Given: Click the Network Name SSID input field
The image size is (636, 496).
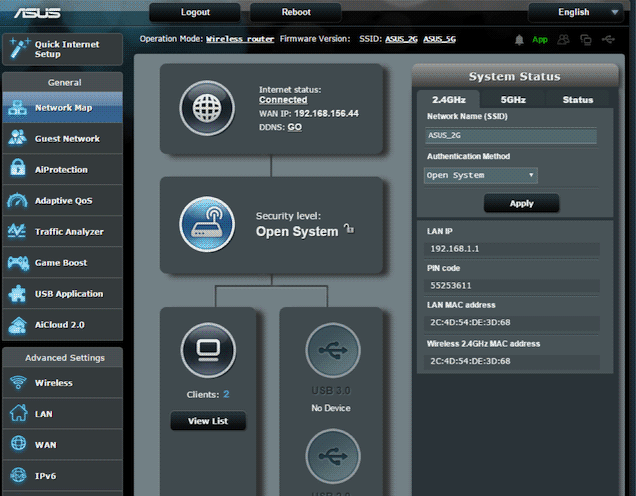Looking at the screenshot, I should click(x=511, y=135).
